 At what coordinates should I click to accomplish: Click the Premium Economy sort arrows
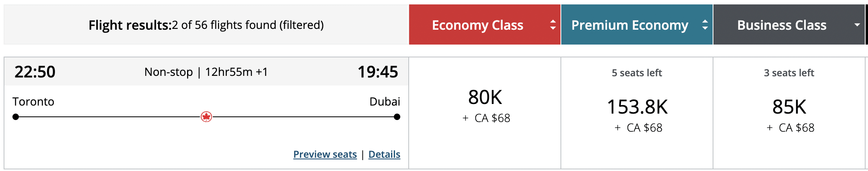click(705, 25)
